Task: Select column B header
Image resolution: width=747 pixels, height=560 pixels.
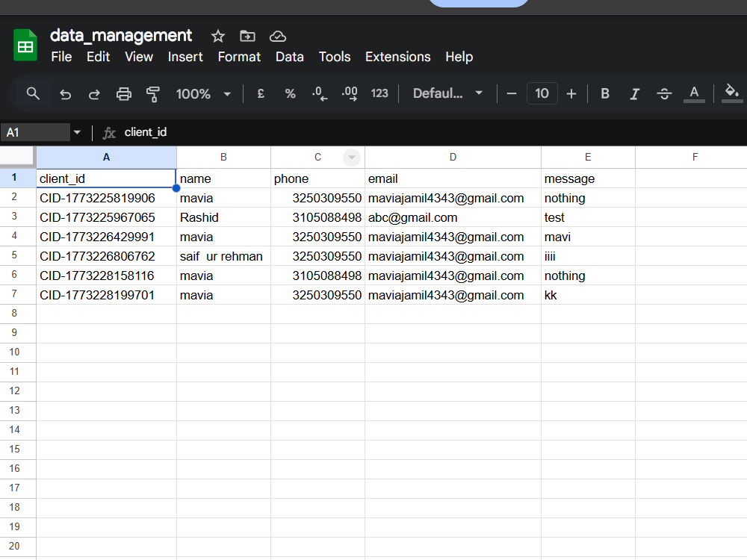Action: pyautogui.click(x=223, y=157)
